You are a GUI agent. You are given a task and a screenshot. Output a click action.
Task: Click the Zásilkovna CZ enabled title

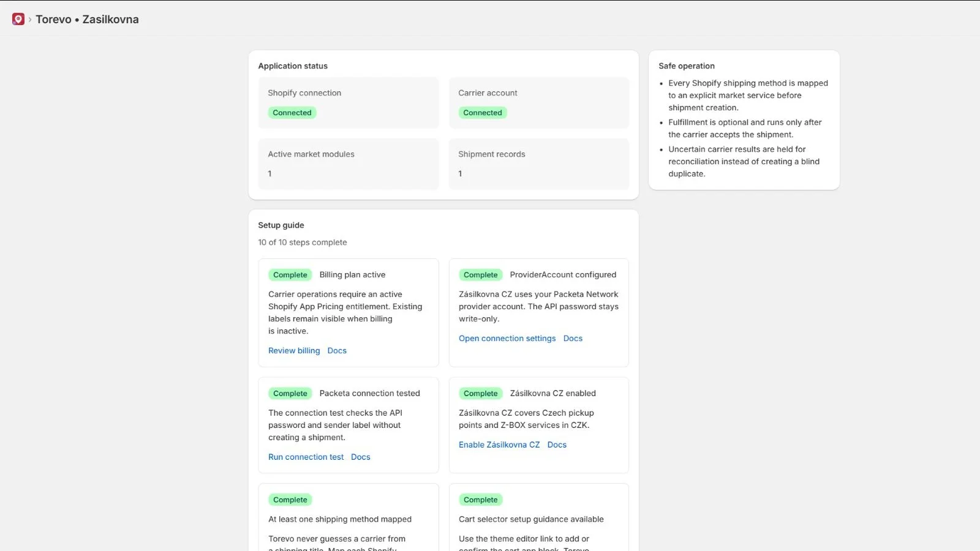click(x=552, y=394)
